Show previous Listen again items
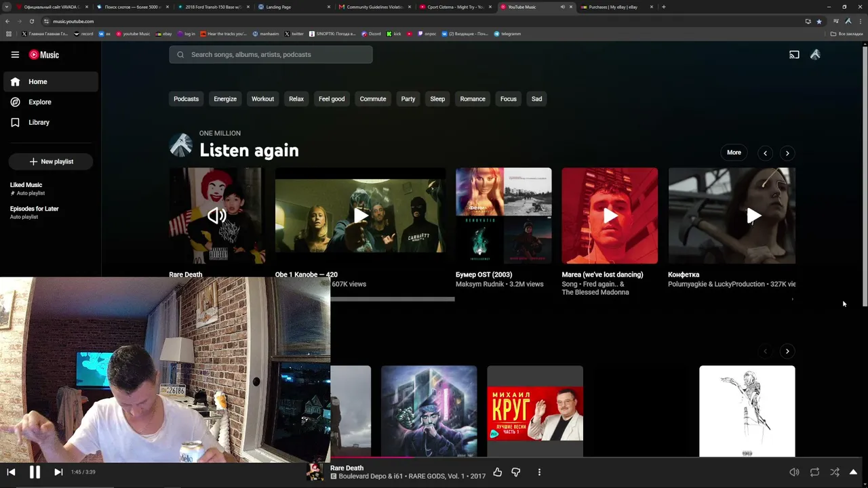 click(x=765, y=153)
